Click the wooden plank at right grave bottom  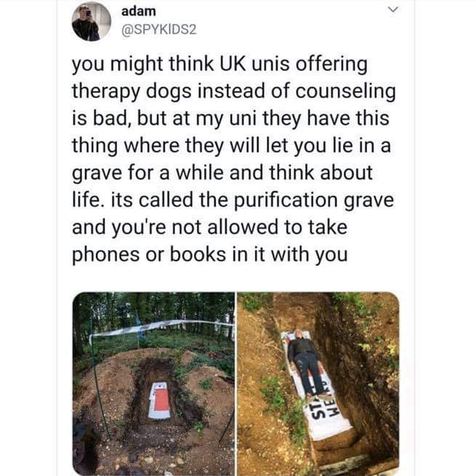pyautogui.click(x=346, y=464)
